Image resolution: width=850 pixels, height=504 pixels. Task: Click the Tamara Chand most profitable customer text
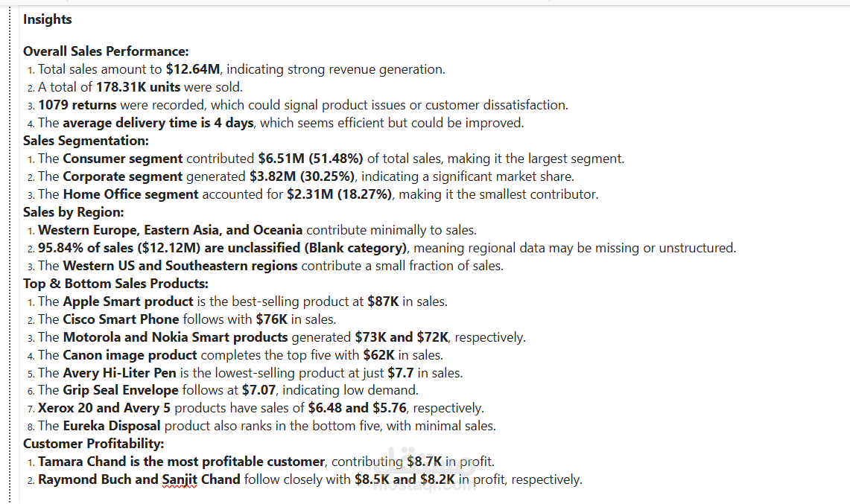(x=181, y=462)
